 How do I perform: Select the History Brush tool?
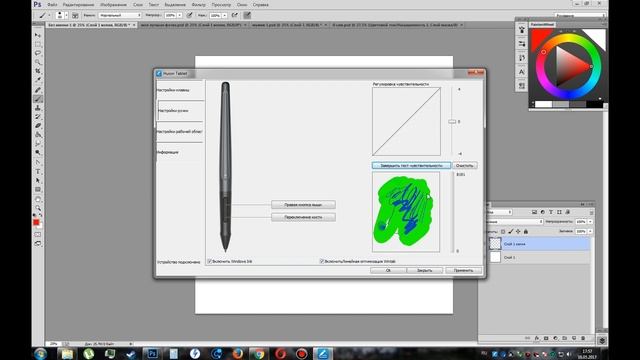click(x=38, y=117)
